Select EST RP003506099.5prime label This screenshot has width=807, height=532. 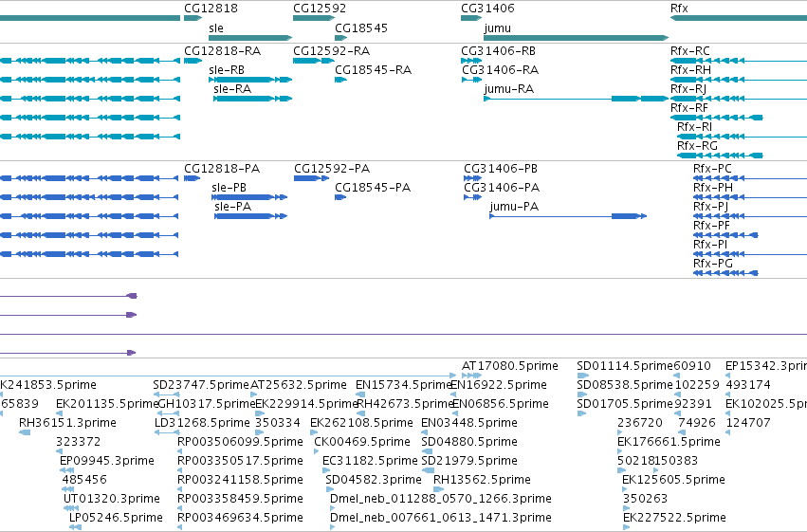tap(240, 442)
